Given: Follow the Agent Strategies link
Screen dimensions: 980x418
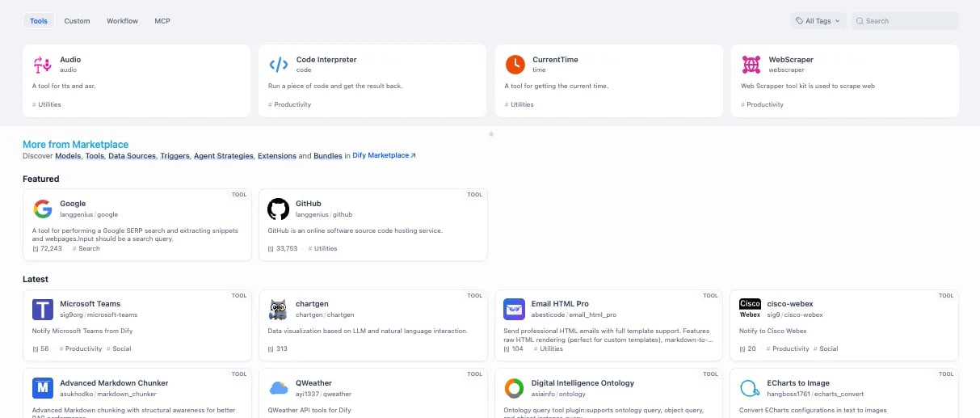Looking at the screenshot, I should click(223, 156).
